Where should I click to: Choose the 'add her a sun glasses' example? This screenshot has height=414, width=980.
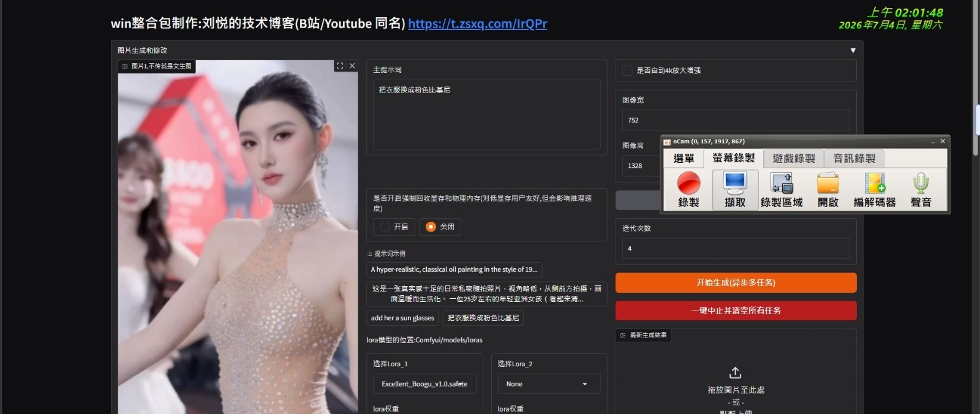[x=402, y=318]
